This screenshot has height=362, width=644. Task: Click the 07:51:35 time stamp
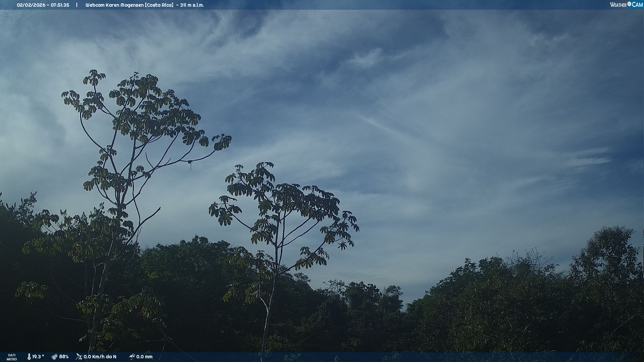[60, 5]
